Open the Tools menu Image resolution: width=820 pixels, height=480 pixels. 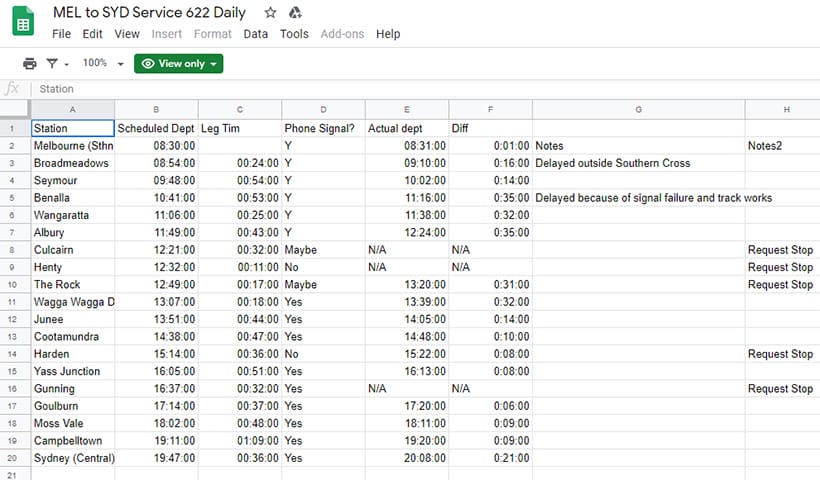tap(294, 34)
